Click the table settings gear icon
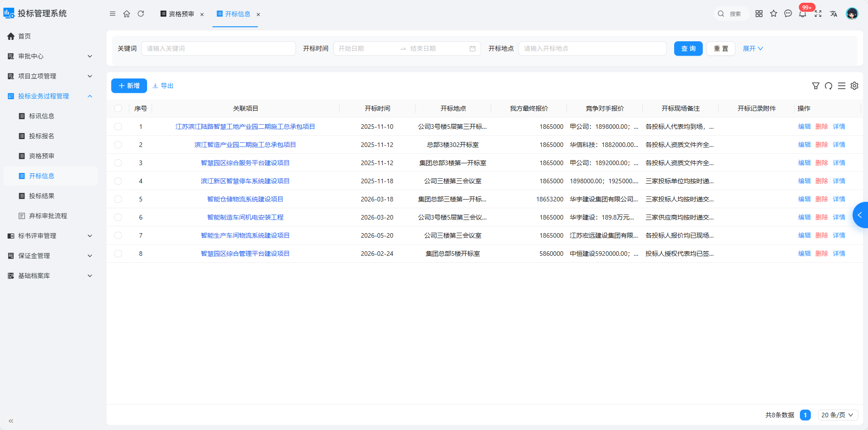 [854, 86]
